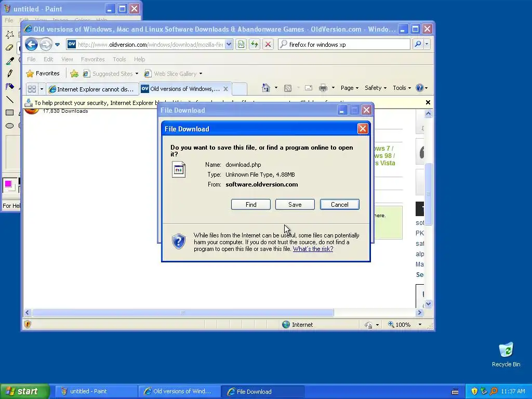This screenshot has width=532, height=399.
Task: Click the Home icon in command bar
Action: (x=265, y=88)
